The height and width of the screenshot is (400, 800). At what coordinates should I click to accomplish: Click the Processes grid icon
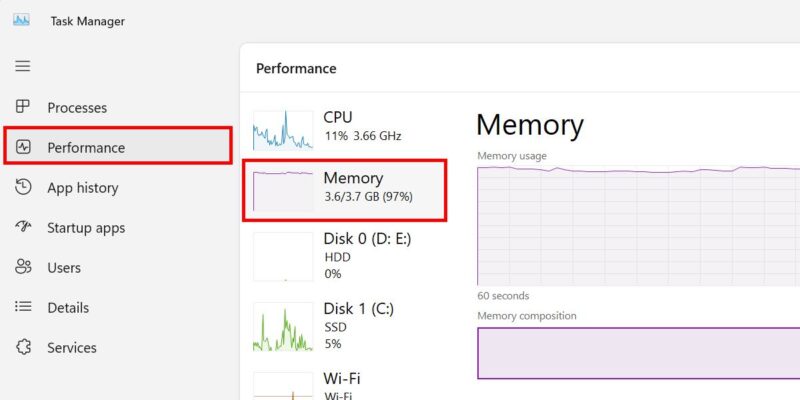tap(23, 107)
